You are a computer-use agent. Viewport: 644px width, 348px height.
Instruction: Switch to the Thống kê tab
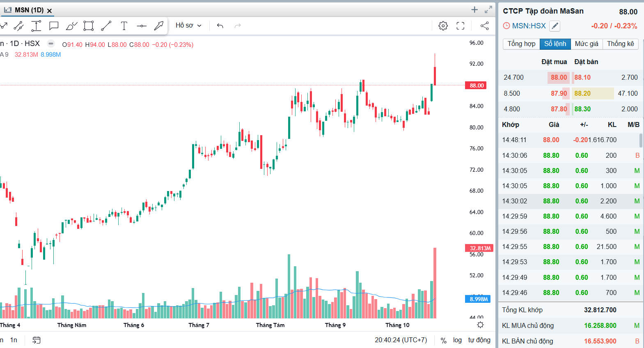tap(620, 44)
